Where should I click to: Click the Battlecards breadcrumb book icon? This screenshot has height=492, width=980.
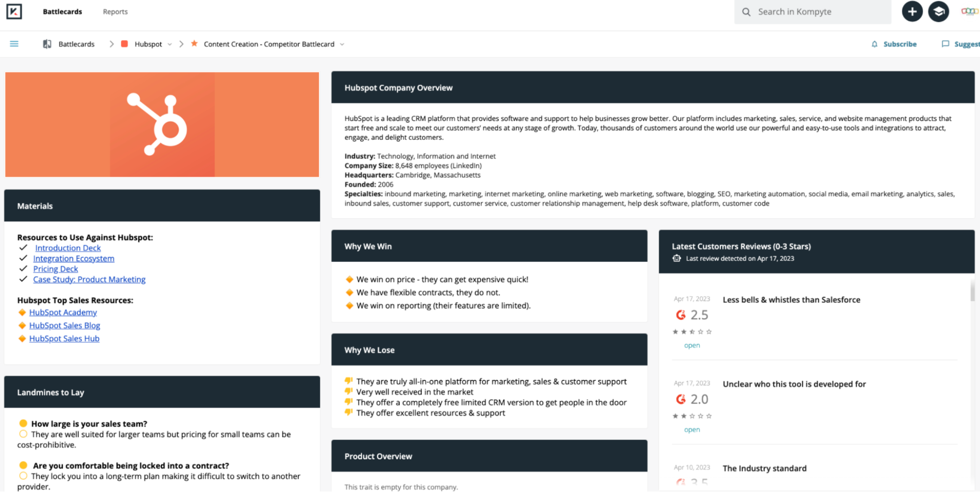point(47,44)
